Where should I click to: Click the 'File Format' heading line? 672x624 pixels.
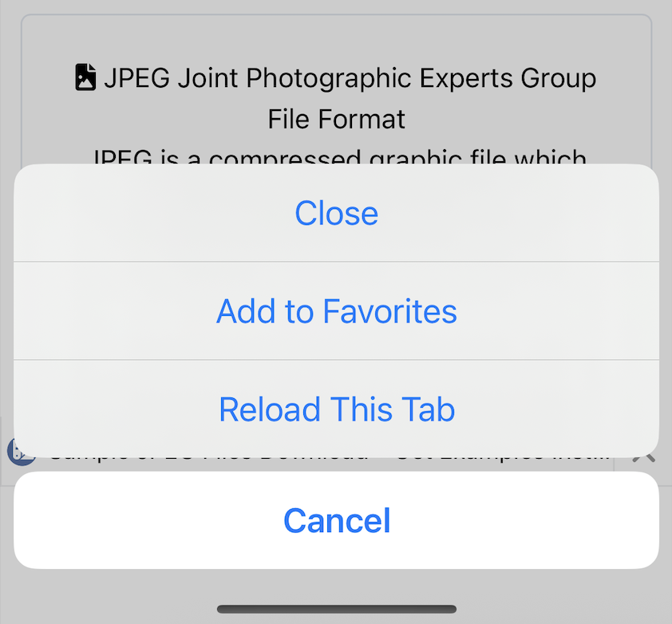tap(336, 118)
